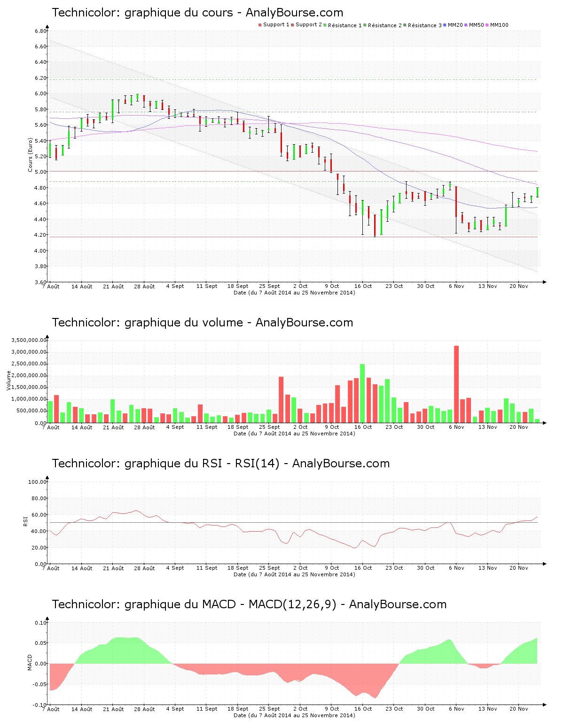Click '23 Oct' date on the MACD chart
Viewport: 564px width, 728px height.
pyautogui.click(x=394, y=709)
